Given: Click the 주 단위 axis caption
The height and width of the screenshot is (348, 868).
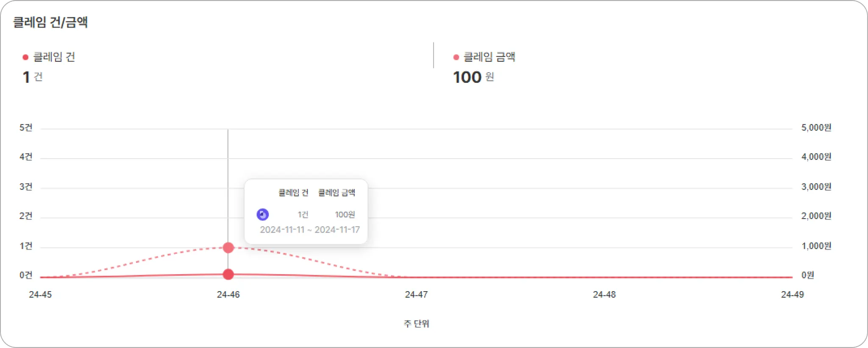Looking at the screenshot, I should pos(416,324).
